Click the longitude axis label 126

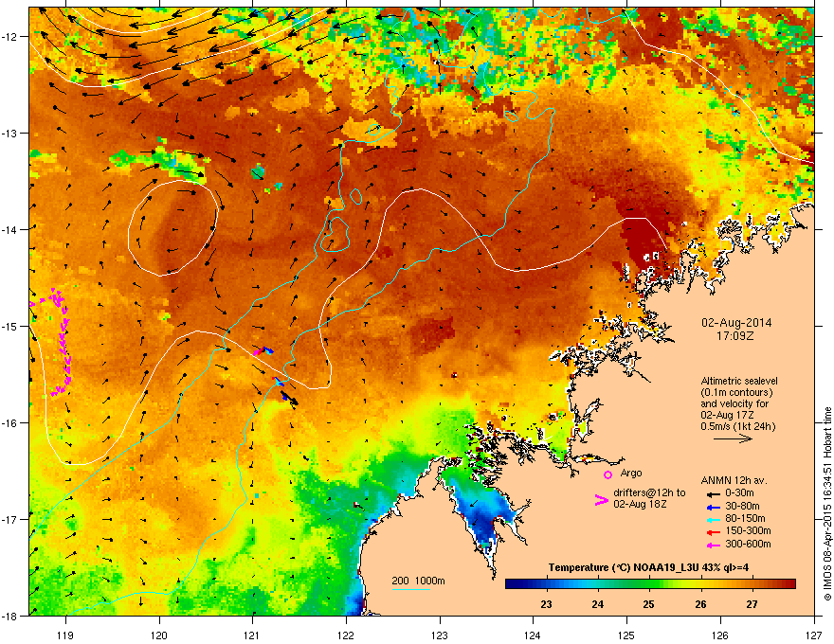pyautogui.click(x=720, y=635)
